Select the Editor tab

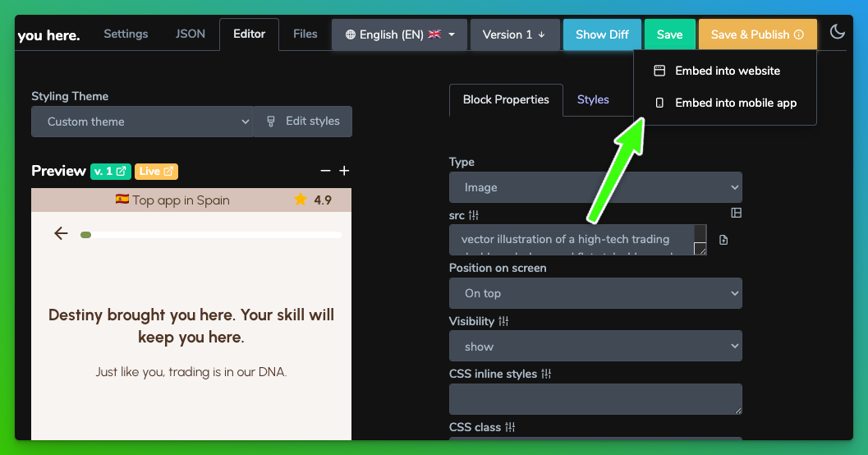tap(249, 34)
